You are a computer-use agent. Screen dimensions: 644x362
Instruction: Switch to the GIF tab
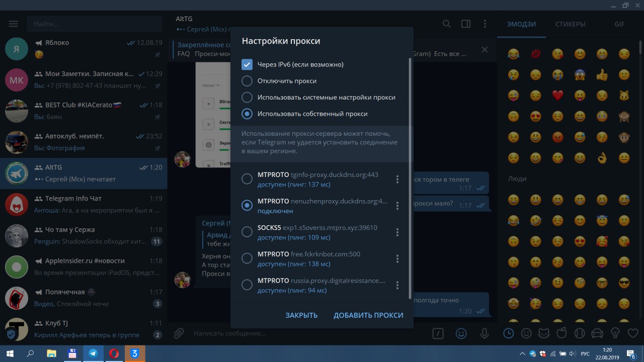[619, 24]
